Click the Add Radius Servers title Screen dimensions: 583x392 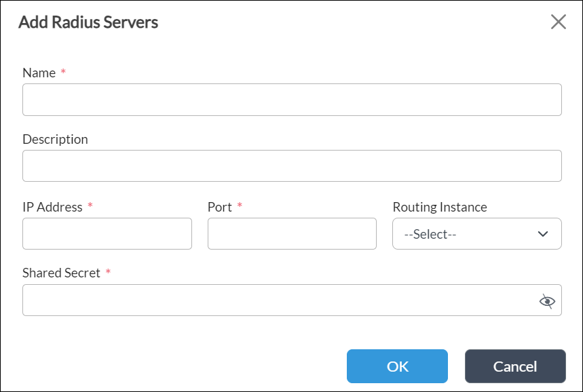coord(88,22)
